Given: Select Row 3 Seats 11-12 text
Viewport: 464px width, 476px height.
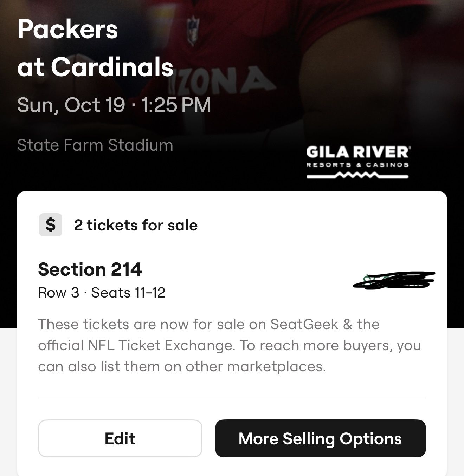Looking at the screenshot, I should (x=102, y=292).
